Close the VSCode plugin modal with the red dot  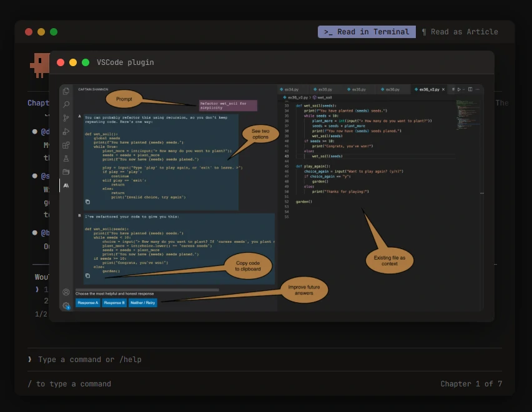click(61, 62)
